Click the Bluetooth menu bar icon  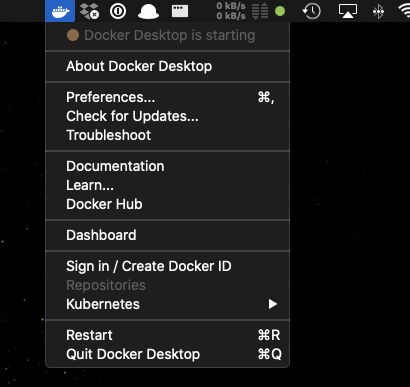click(378, 11)
